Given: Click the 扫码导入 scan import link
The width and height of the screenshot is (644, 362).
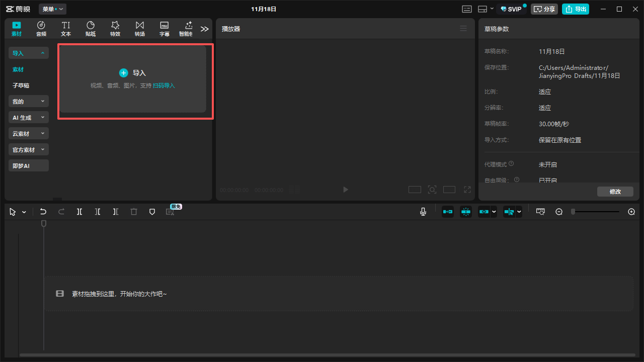Looking at the screenshot, I should point(164,86).
